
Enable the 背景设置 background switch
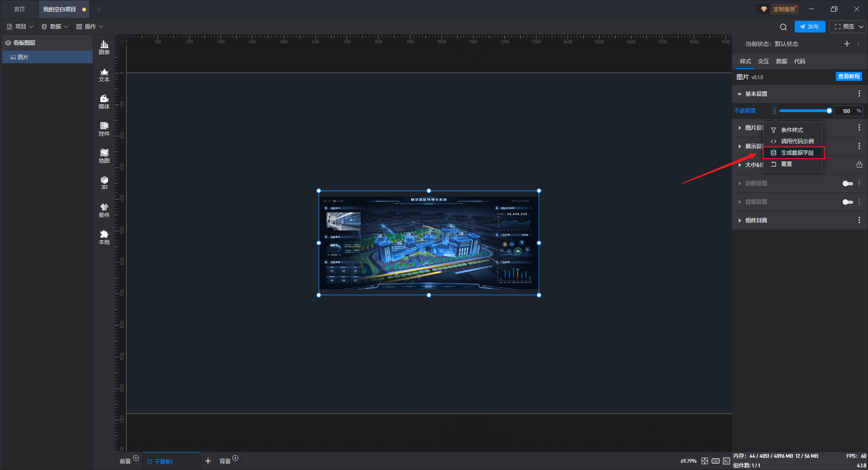click(847, 202)
